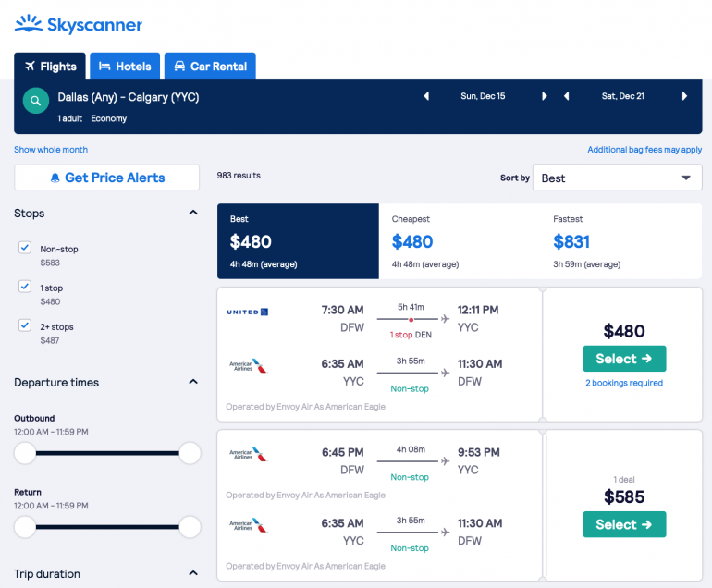Uncheck the Non-stop filter checkbox
The height and width of the screenshot is (588, 712).
pos(25,248)
